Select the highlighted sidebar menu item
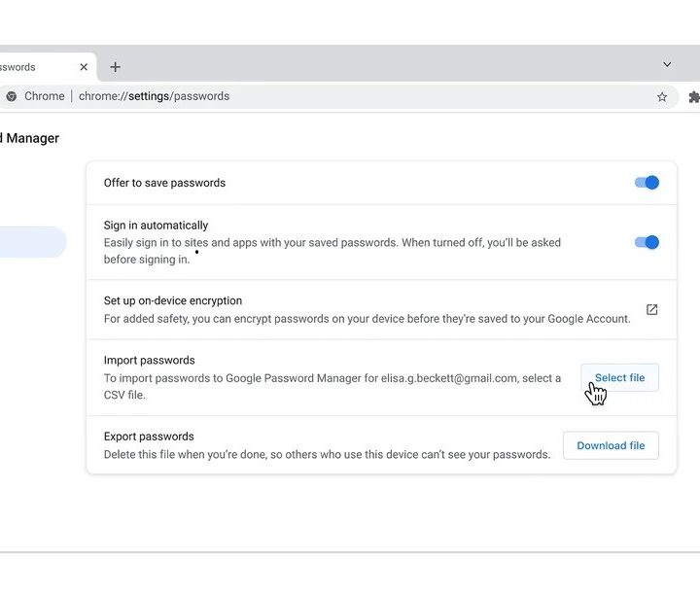Image resolution: width=700 pixels, height=595 pixels. (32, 242)
